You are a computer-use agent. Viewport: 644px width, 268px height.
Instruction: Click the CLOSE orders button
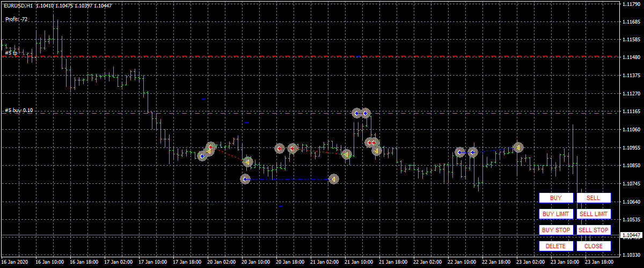point(594,246)
